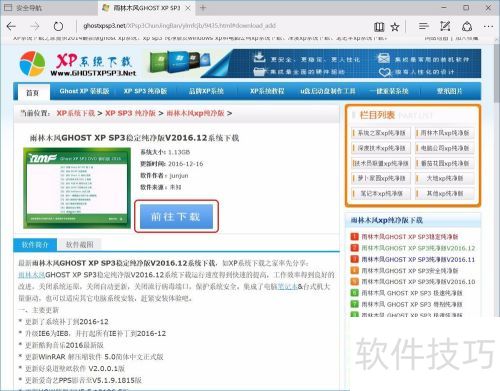Click the green system preview thumbnail
The image size is (500, 391).
click(x=77, y=188)
